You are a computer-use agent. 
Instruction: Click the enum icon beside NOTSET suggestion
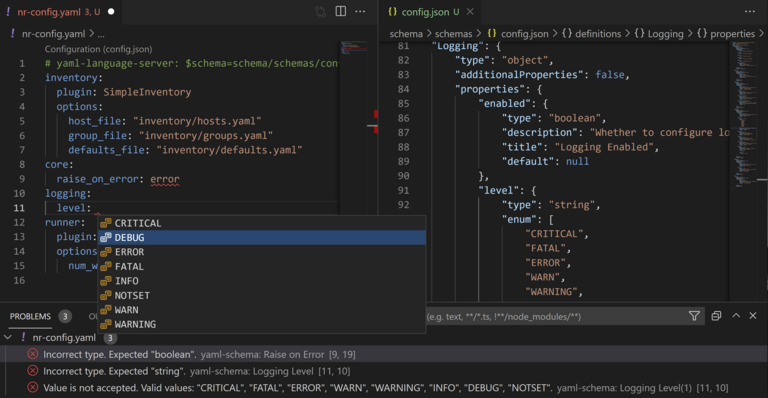coord(106,295)
